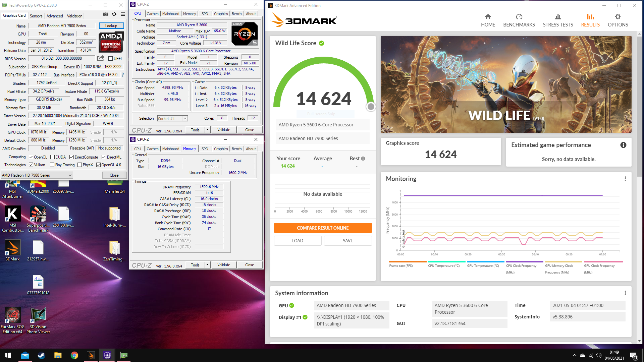Open FurMark ROG Edition desktop icon
644x362 pixels.
tap(12, 320)
